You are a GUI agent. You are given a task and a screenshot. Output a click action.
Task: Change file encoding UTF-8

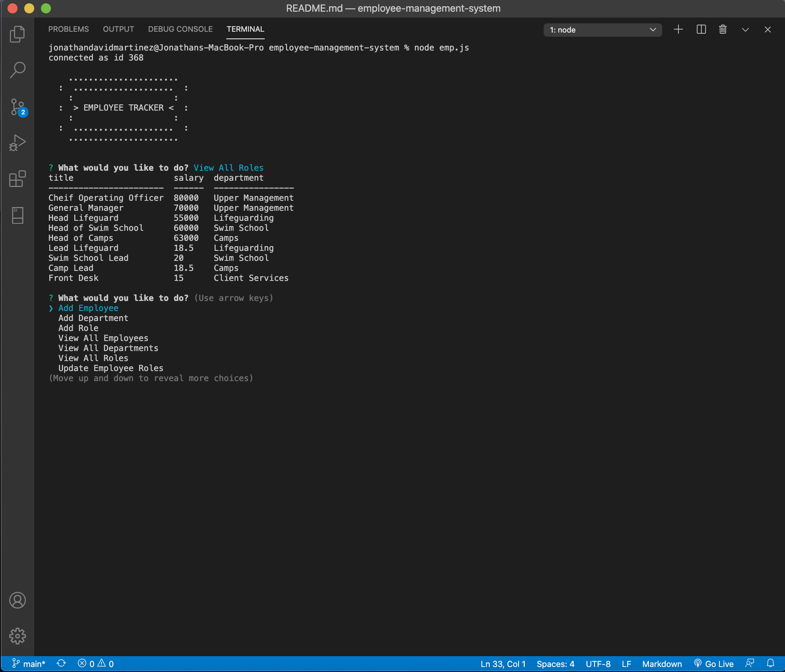click(598, 664)
